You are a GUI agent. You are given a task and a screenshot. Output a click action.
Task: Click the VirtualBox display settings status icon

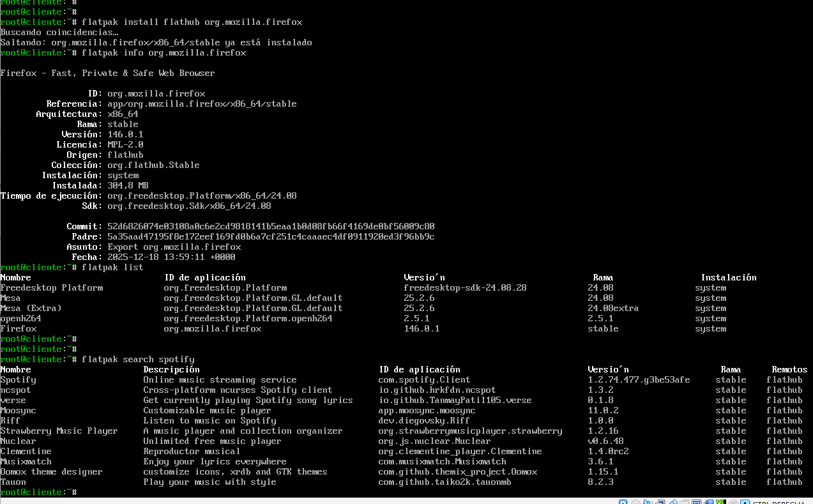pyautogui.click(x=696, y=501)
